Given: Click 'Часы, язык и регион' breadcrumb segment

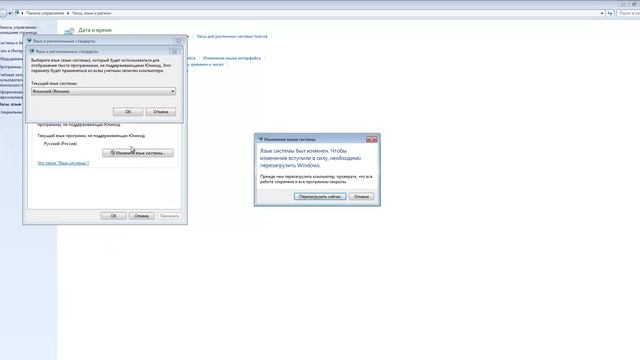Looking at the screenshot, I should [91, 13].
